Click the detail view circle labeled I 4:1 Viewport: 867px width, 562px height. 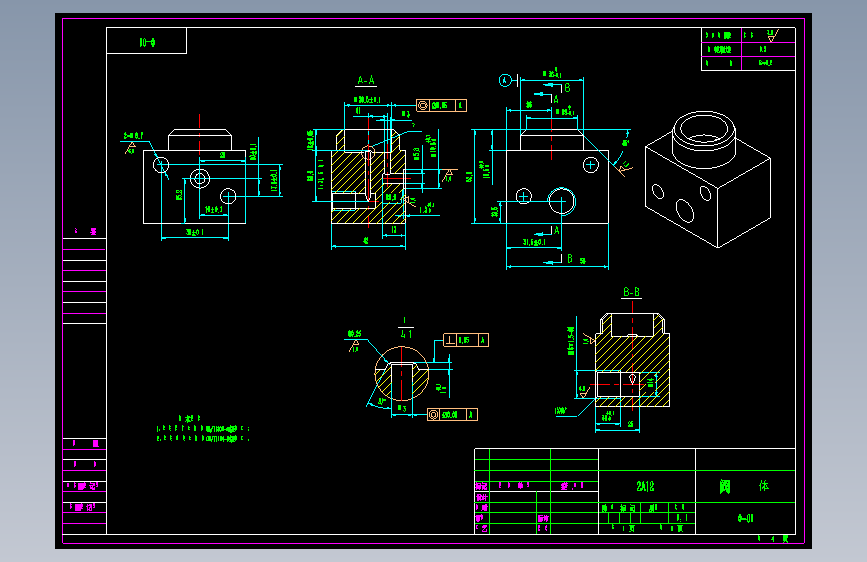click(x=402, y=373)
